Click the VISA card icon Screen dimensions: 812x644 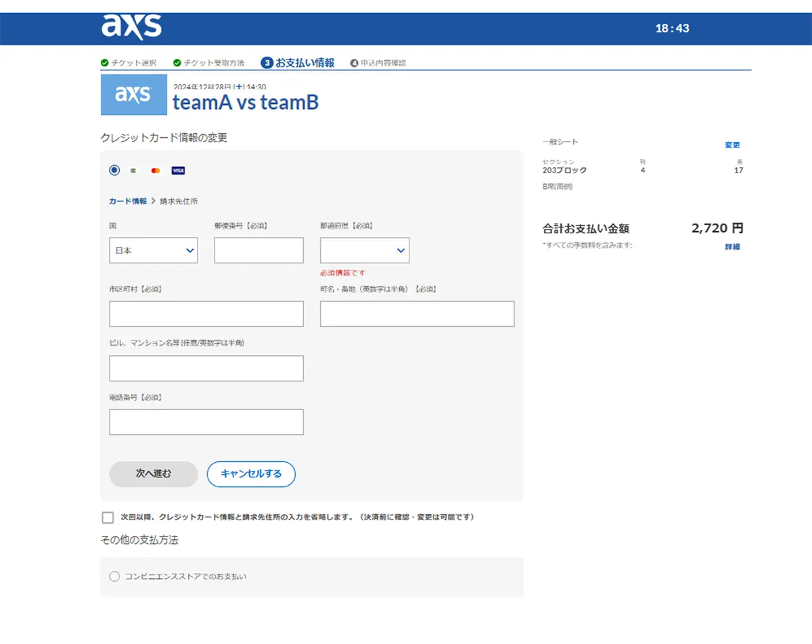tap(178, 170)
